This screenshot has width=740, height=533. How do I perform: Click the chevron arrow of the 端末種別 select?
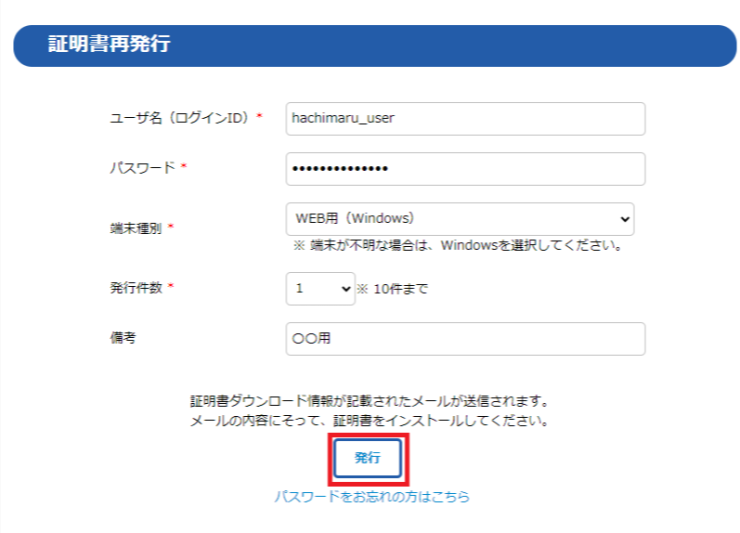(x=624, y=219)
